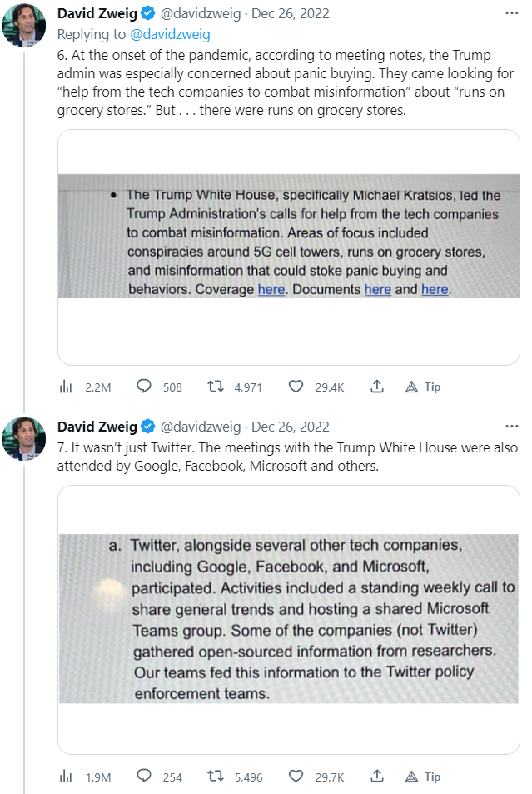The width and height of the screenshot is (532, 794).
Task: Reply to the tweet with 254 replies
Action: pyautogui.click(x=144, y=777)
